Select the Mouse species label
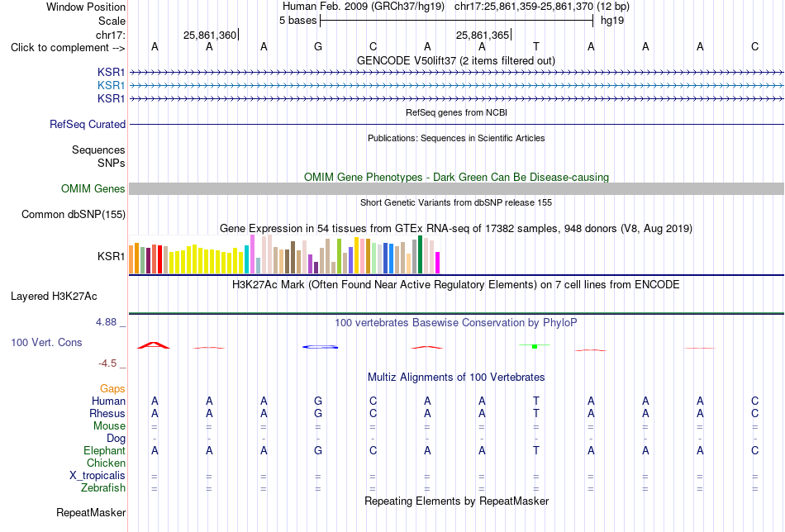The width and height of the screenshot is (785, 532). (109, 426)
